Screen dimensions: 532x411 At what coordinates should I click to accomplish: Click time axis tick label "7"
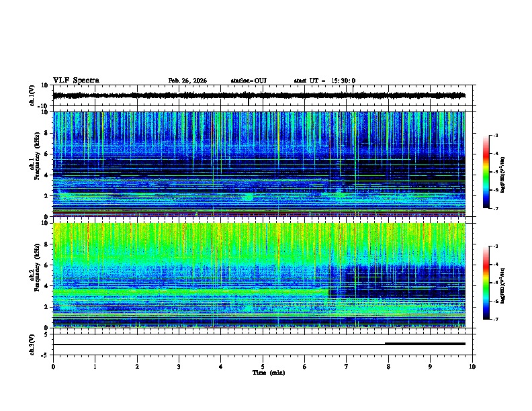(347, 367)
